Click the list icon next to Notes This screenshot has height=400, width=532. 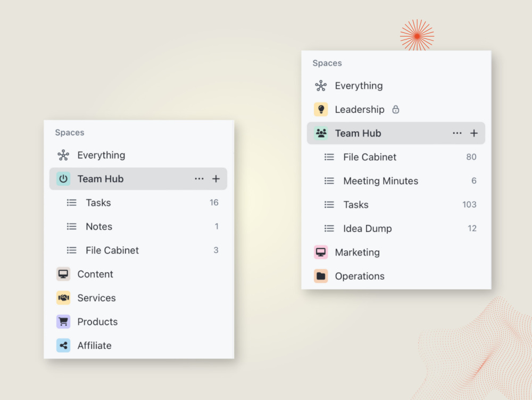72,226
